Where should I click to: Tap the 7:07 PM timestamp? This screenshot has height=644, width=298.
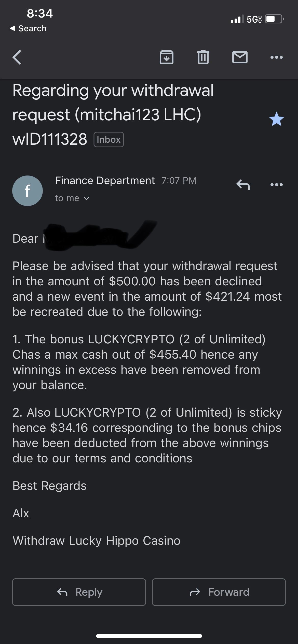pos(179,181)
